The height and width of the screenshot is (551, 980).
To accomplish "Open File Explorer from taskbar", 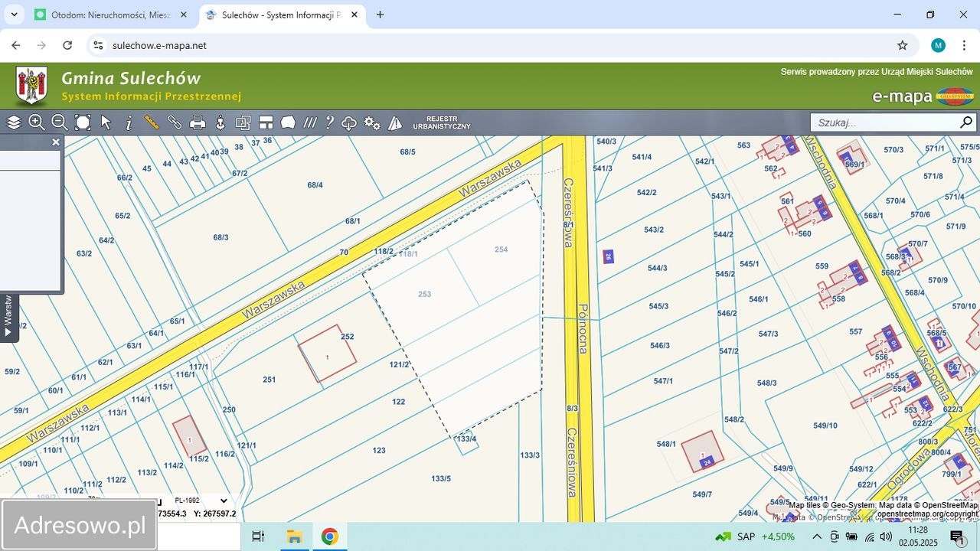I will tap(294, 536).
